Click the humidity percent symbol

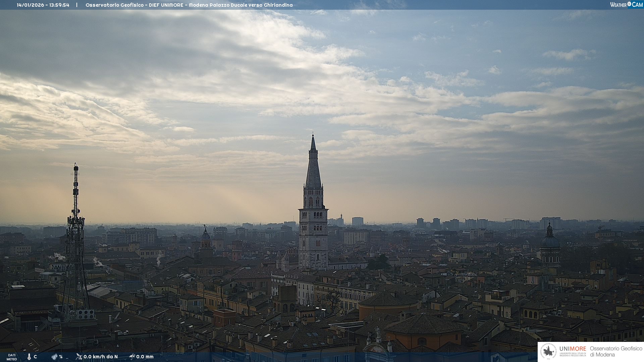(x=61, y=357)
